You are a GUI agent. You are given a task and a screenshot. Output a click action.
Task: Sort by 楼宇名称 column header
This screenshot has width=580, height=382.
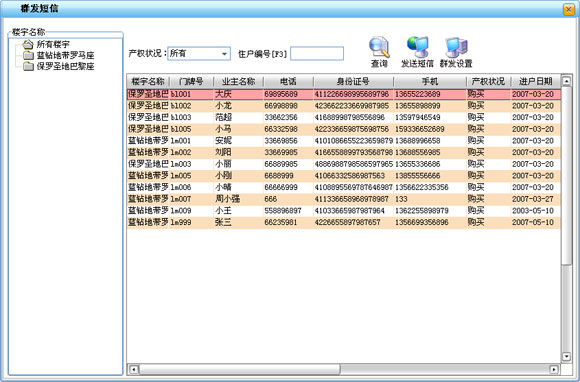148,81
